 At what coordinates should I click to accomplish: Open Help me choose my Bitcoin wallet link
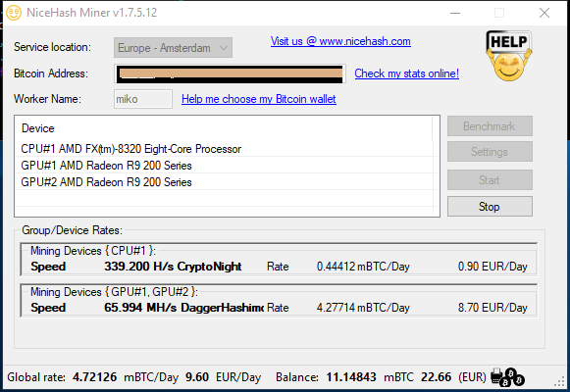click(x=259, y=99)
